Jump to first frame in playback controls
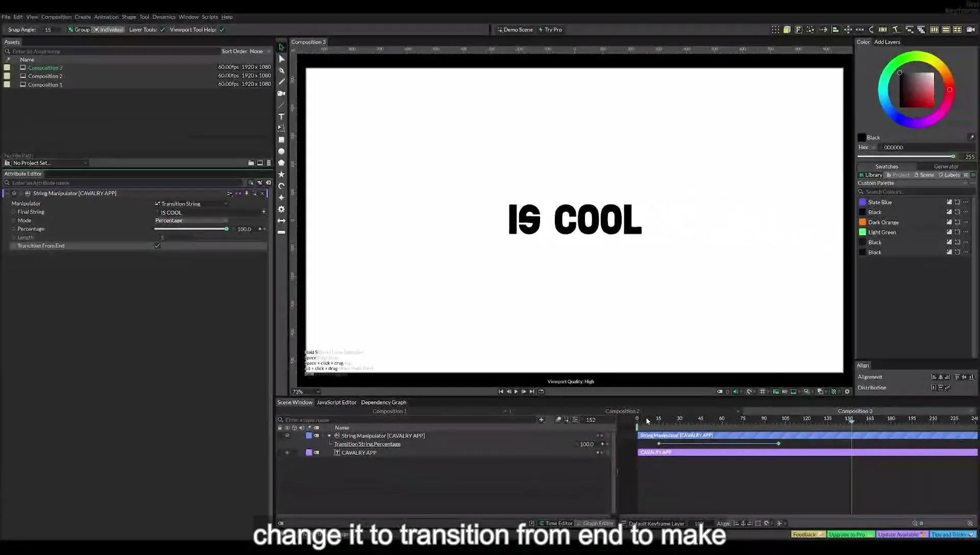 pyautogui.click(x=500, y=392)
